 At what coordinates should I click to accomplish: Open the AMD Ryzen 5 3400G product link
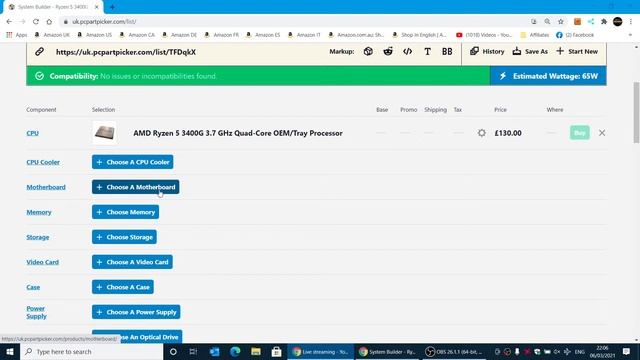(238, 133)
